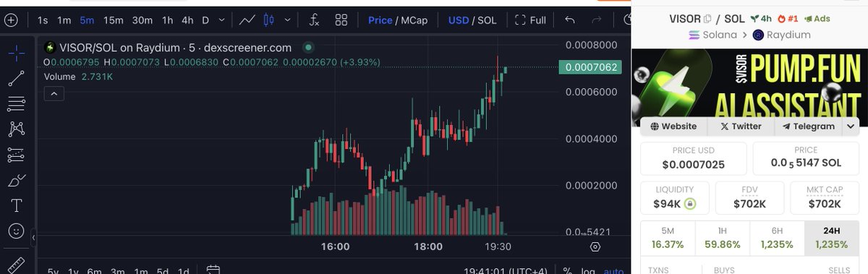Toggle log scale
The height and width of the screenshot is (274, 868).
[x=588, y=271]
